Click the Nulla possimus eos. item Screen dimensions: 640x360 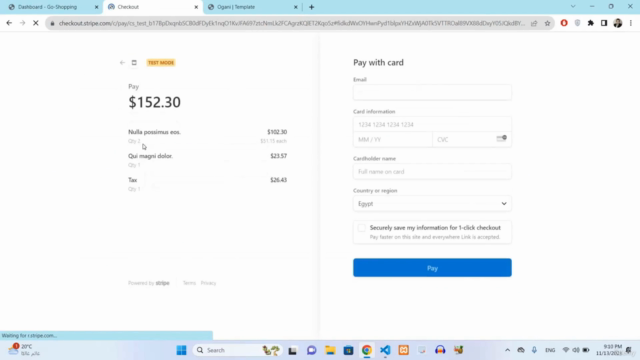pyautogui.click(x=154, y=132)
